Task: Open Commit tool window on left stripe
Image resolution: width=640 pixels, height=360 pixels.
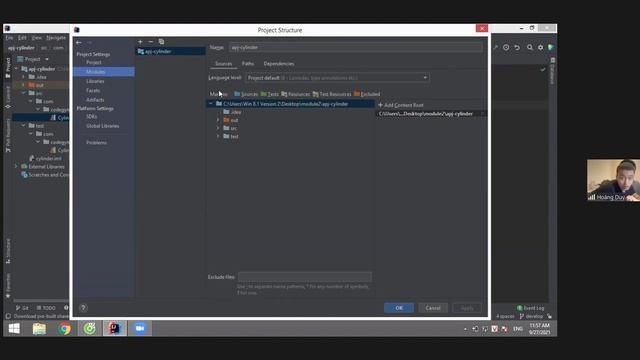Action: (x=8, y=97)
